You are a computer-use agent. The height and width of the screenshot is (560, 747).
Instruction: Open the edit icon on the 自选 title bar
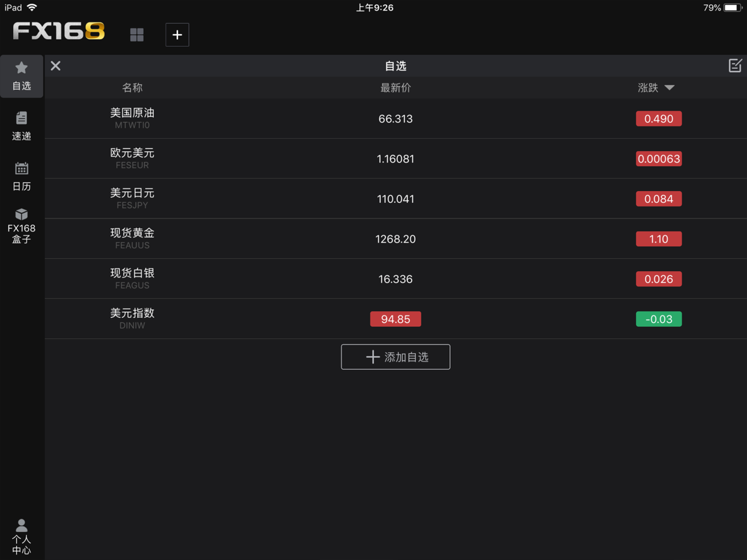coord(735,65)
